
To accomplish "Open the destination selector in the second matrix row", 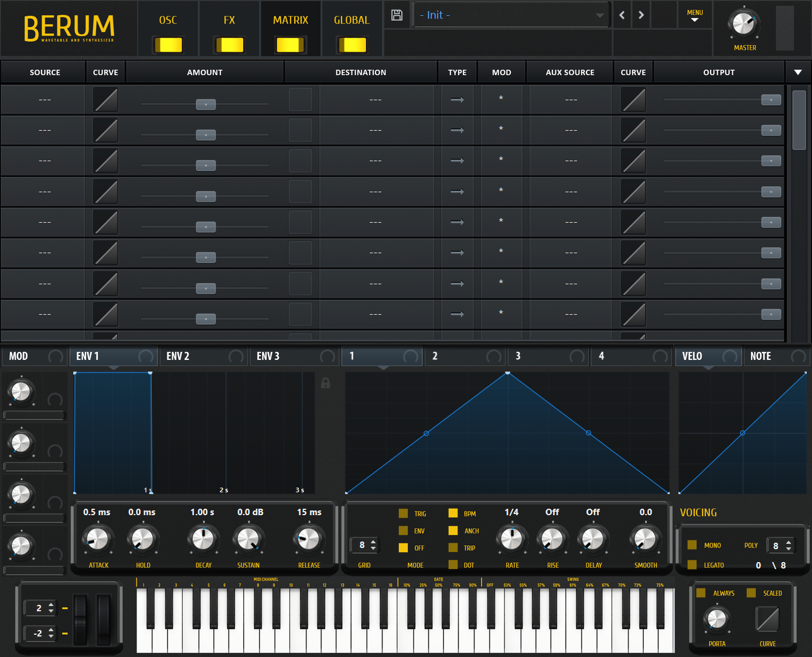I will click(376, 130).
